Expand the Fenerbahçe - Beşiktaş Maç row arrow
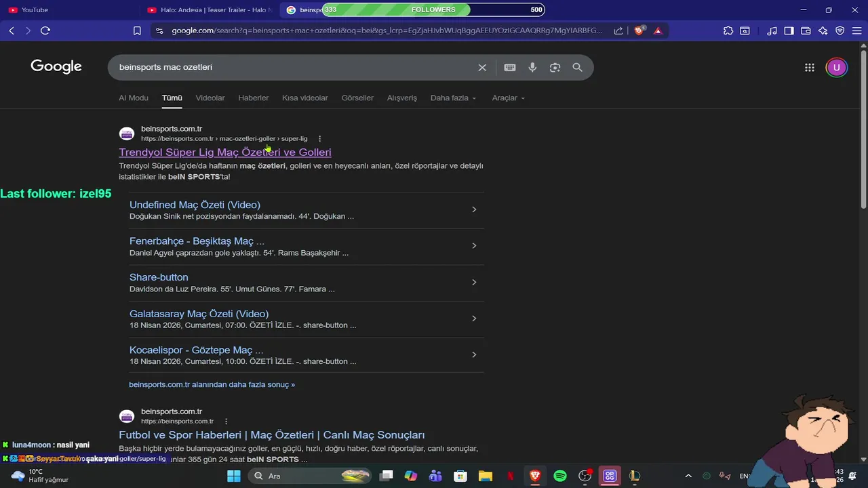The height and width of the screenshot is (488, 868). (x=474, y=245)
